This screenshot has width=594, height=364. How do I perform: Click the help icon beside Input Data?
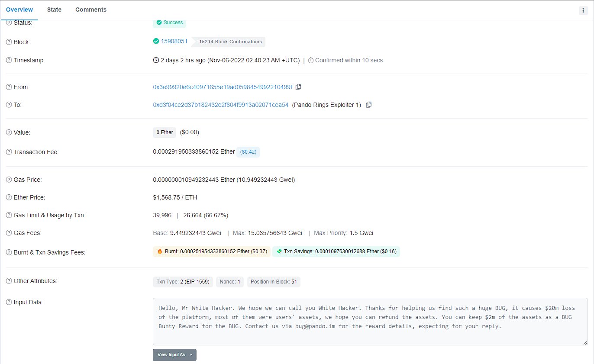tap(8, 302)
